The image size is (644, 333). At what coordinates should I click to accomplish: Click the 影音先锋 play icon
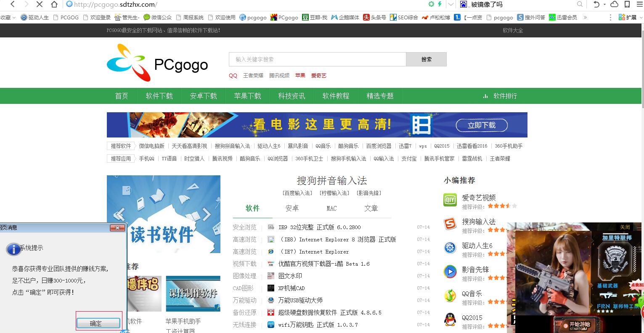pyautogui.click(x=450, y=272)
